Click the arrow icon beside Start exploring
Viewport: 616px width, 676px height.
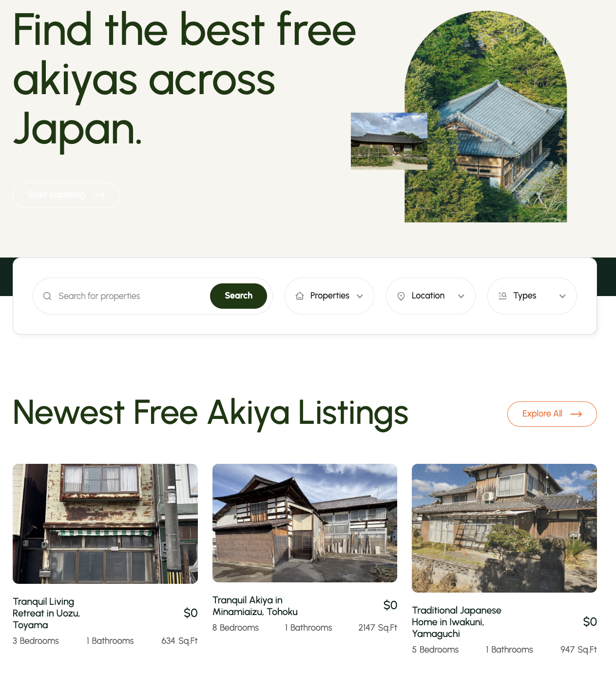99,195
